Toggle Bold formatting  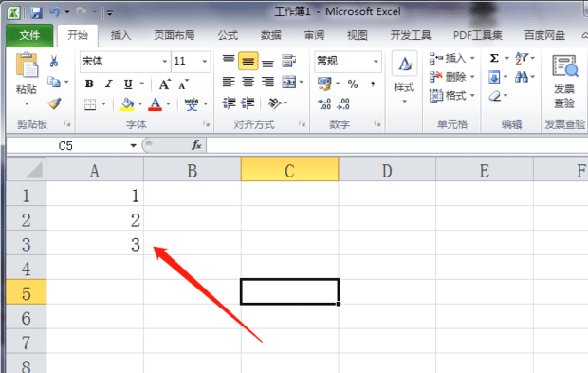(89, 84)
